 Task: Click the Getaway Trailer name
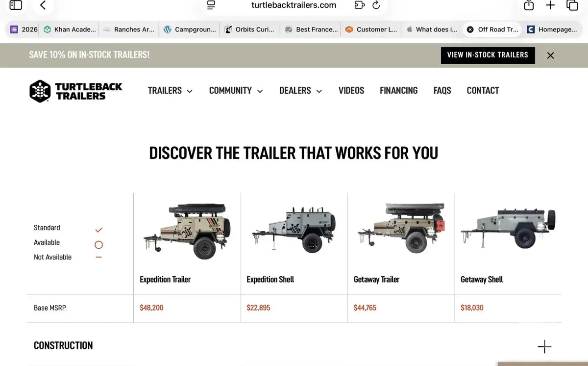click(x=376, y=279)
